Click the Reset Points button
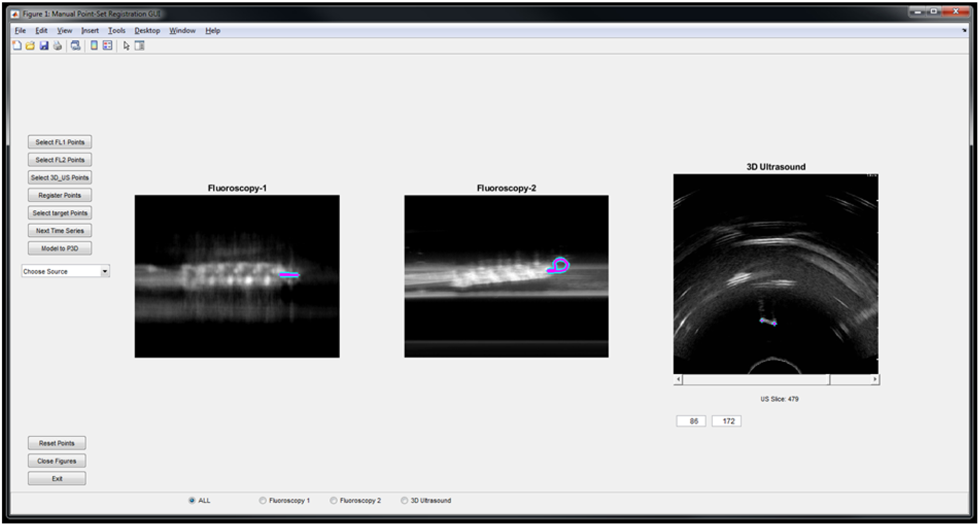 tap(57, 443)
